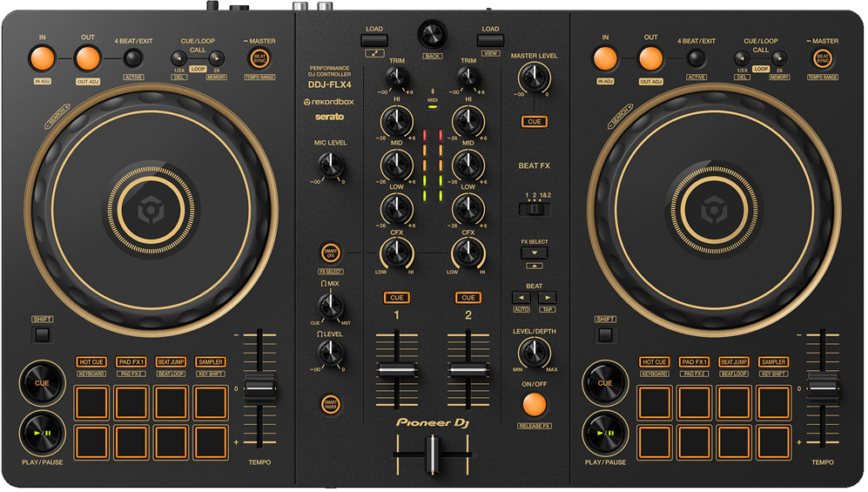Tap last bottom-row pad on left deck
This screenshot has width=868, height=492.
[x=211, y=442]
